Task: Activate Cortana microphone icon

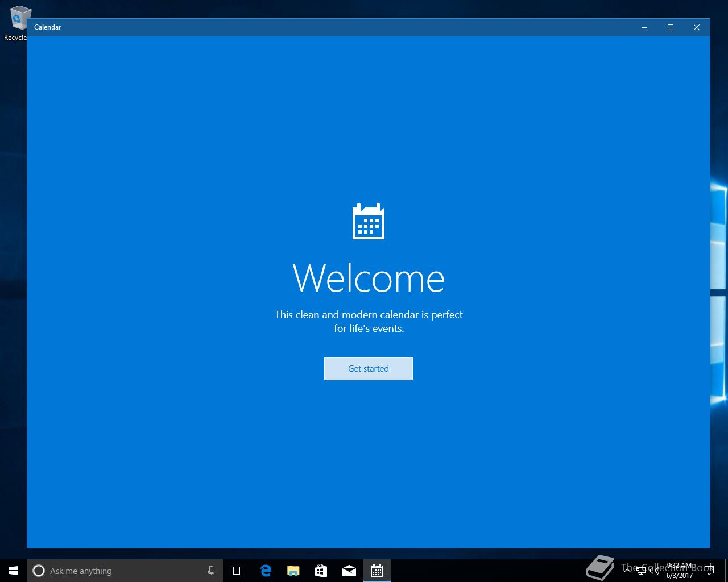Action: 211,571
